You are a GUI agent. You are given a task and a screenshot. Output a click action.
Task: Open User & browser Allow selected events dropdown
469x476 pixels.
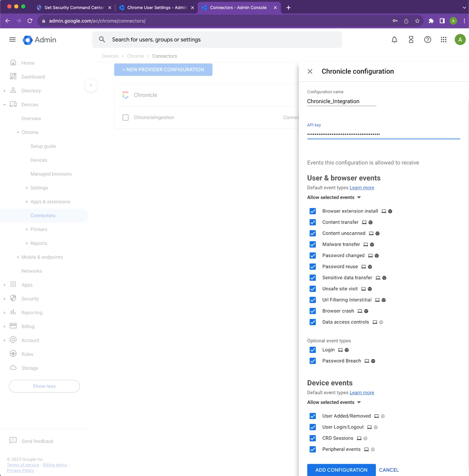pos(334,198)
